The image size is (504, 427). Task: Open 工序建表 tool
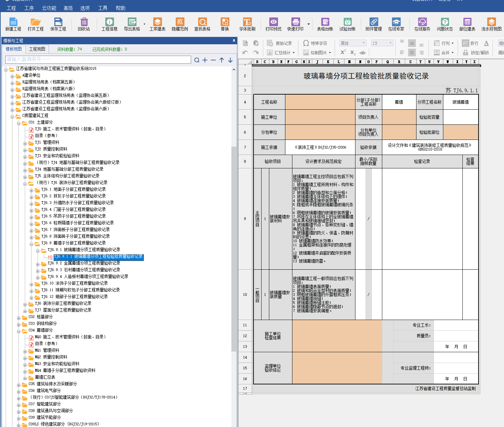157,24
